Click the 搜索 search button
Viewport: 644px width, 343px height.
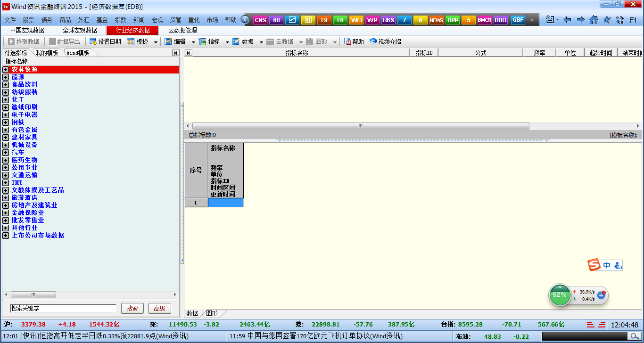click(132, 309)
